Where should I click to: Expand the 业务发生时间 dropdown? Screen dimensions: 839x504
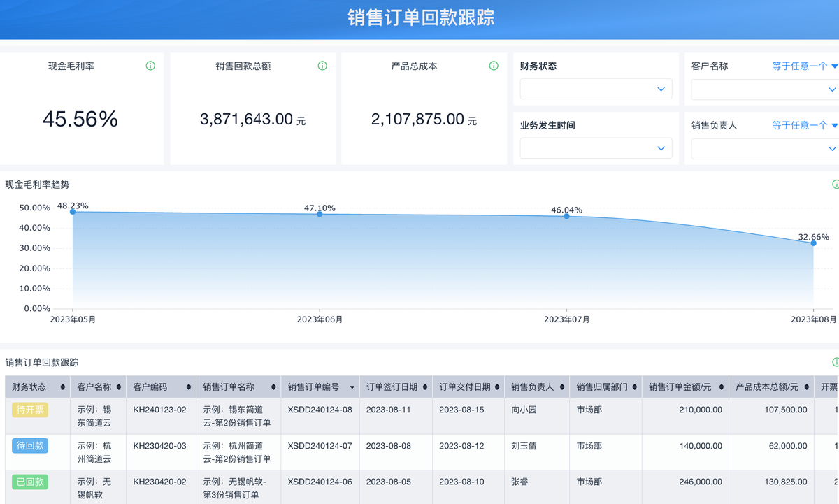point(596,148)
